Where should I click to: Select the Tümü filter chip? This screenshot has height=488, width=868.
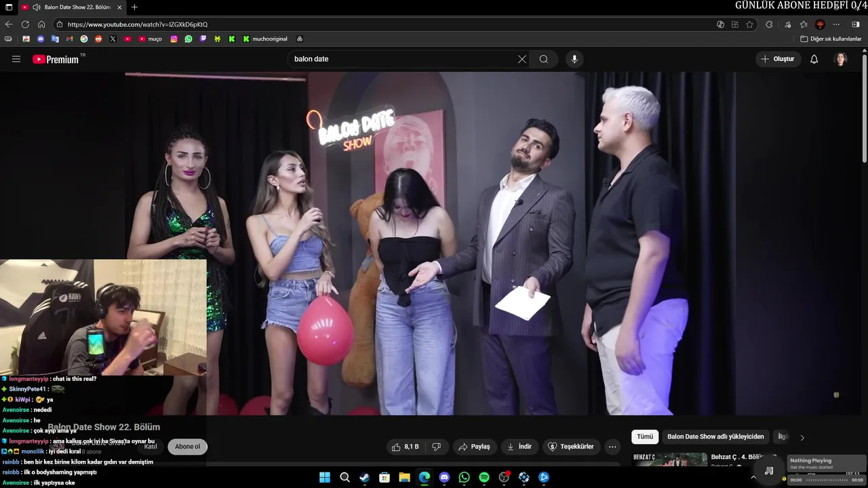point(645,437)
